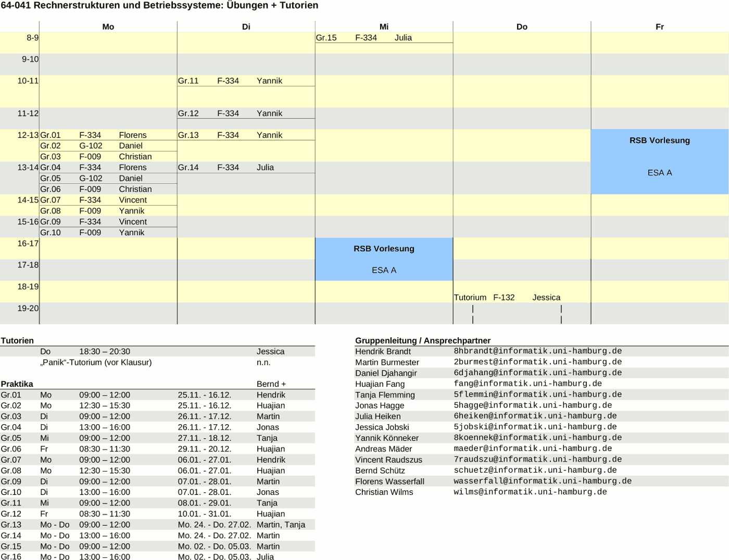Select the 'Do' column header
The image size is (729, 560).
click(522, 27)
